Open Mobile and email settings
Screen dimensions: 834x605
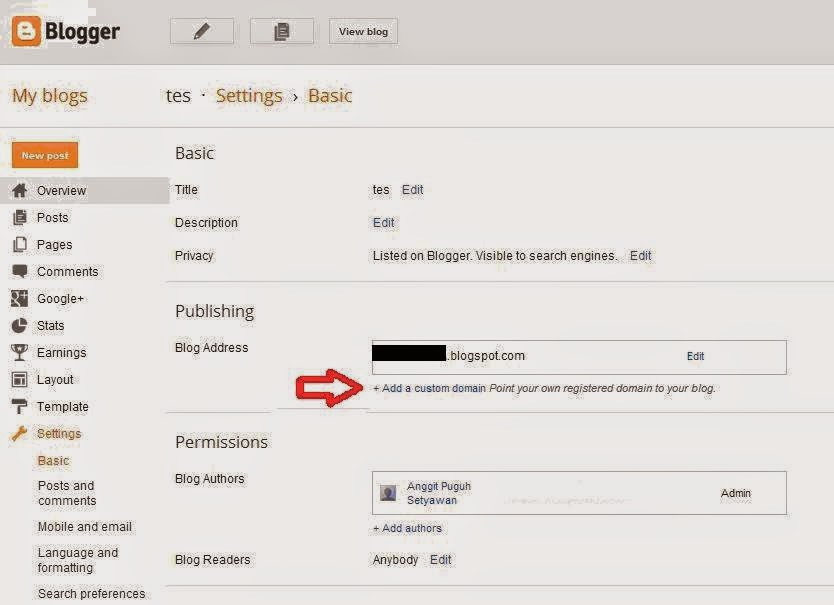point(85,527)
